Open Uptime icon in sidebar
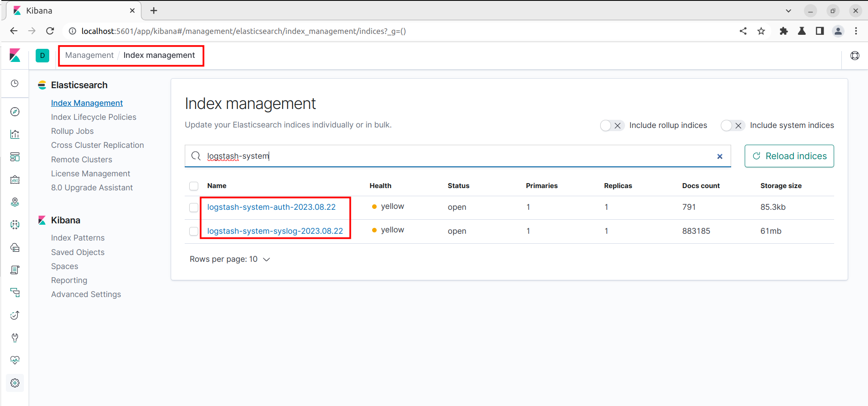Screen dimensions: 868x406 [x=15, y=315]
